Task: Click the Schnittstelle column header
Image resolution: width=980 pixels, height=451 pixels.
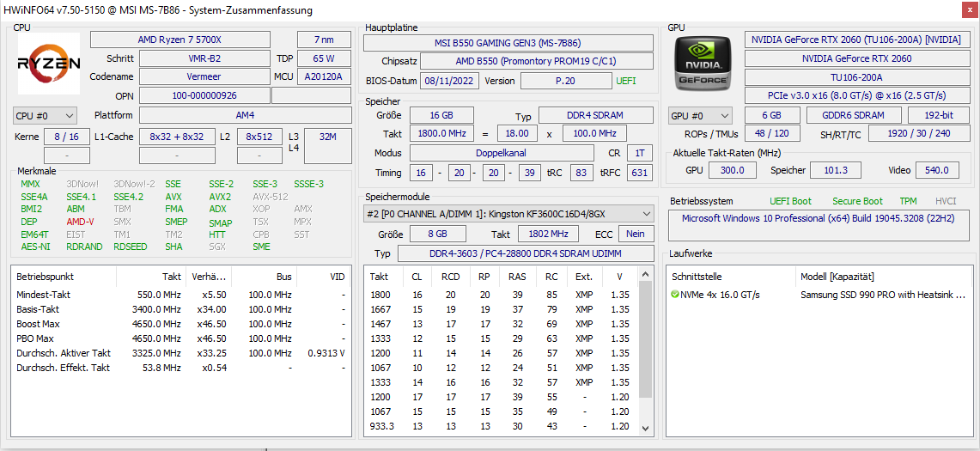Action: 732,277
